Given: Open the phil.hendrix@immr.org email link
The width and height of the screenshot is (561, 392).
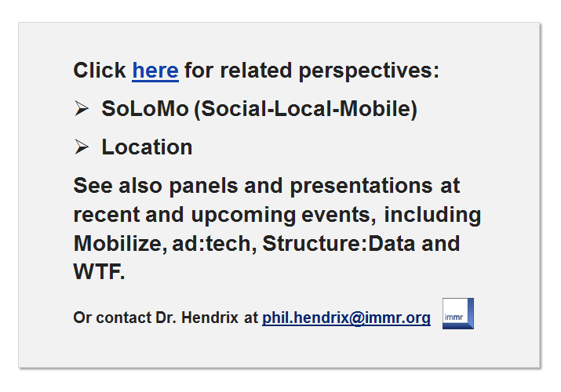Looking at the screenshot, I should coord(346,318).
